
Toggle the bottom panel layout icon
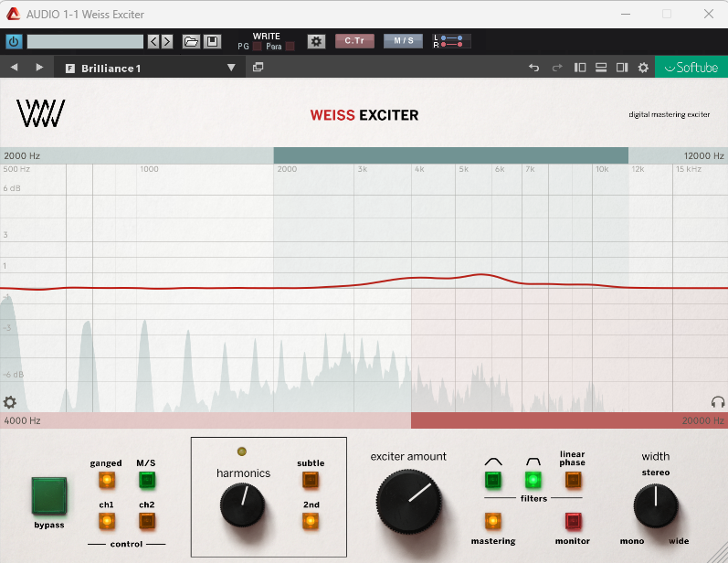coord(601,68)
